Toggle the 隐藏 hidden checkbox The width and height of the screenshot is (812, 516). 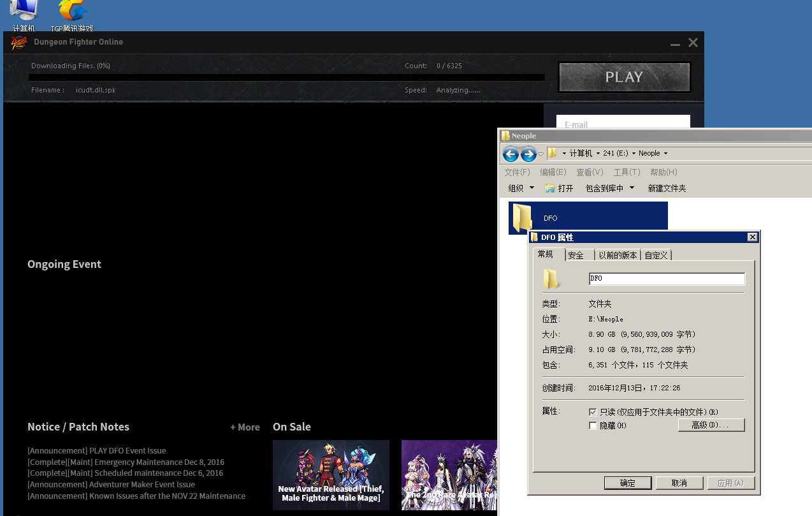pyautogui.click(x=593, y=425)
